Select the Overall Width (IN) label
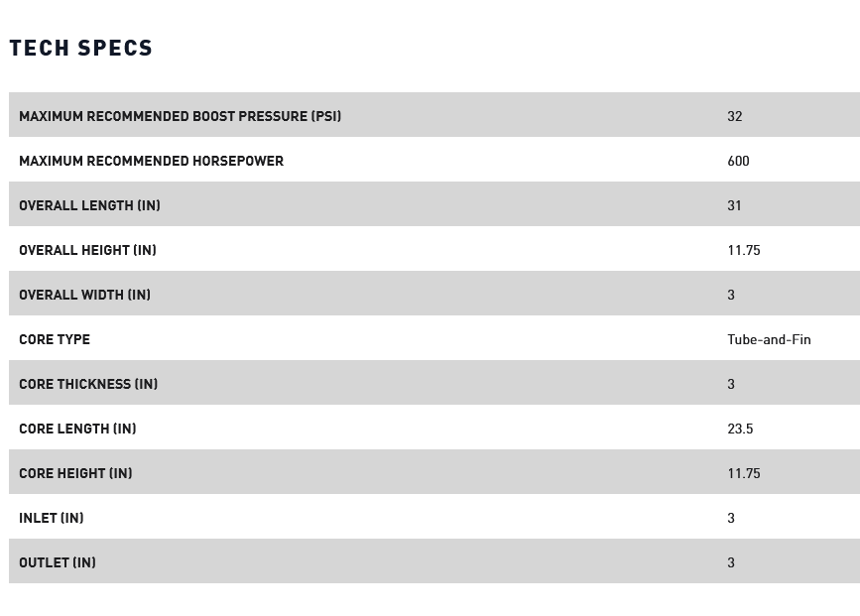This screenshot has height=616, width=860. [x=84, y=295]
